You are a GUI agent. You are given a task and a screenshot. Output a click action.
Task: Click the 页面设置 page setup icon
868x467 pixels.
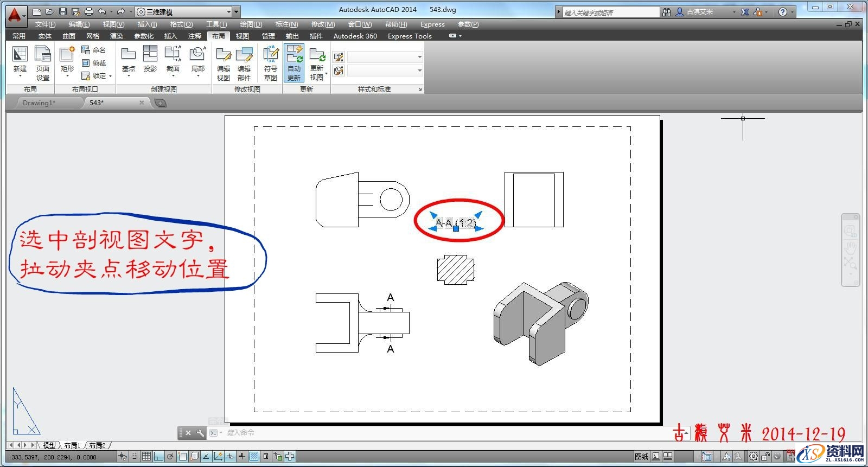pos(42,63)
